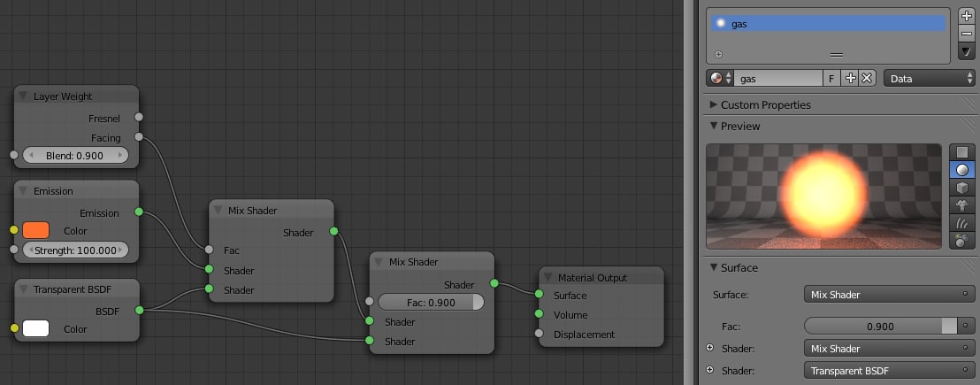The height and width of the screenshot is (385, 980).
Task: Click the link dot beside Fac slider in panel
Action: (966, 326)
